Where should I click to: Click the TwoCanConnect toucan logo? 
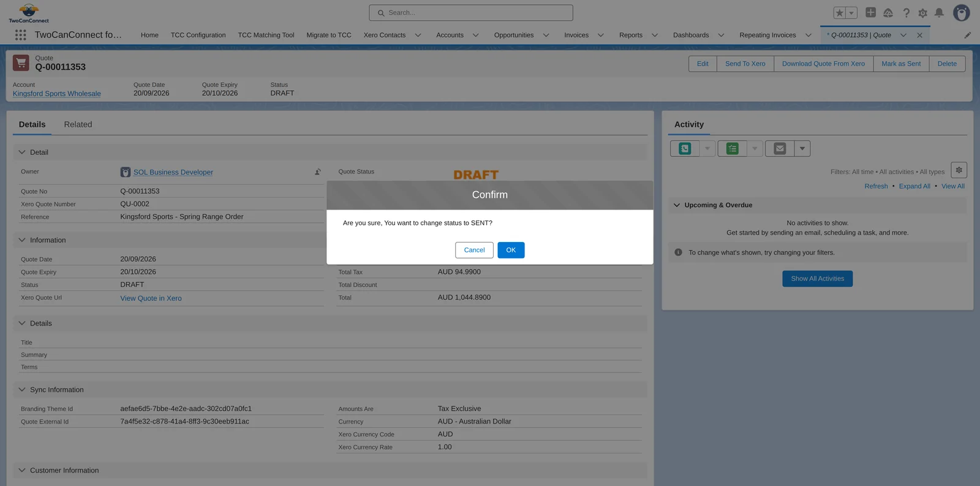[x=29, y=13]
